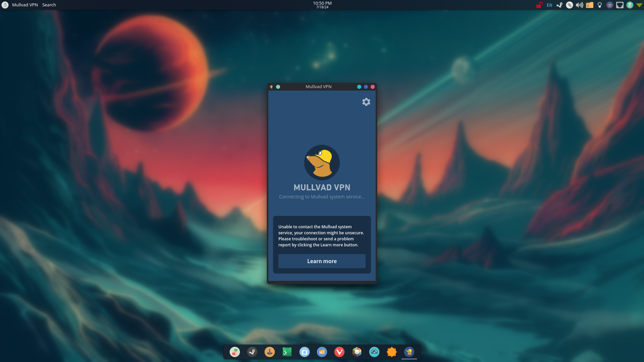Open the battery status tray icon
Image resolution: width=644 pixels, height=362 pixels.
[x=630, y=5]
